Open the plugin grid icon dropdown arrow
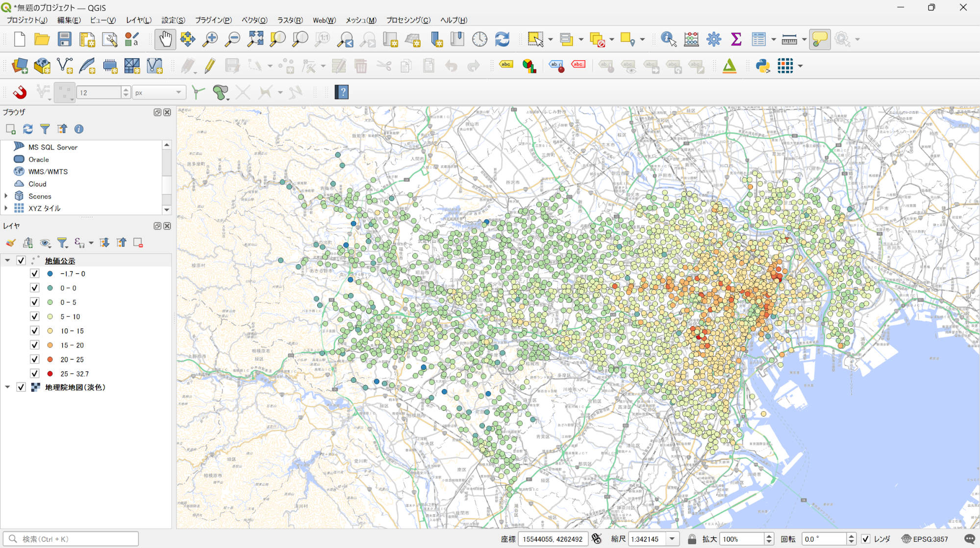 click(800, 66)
